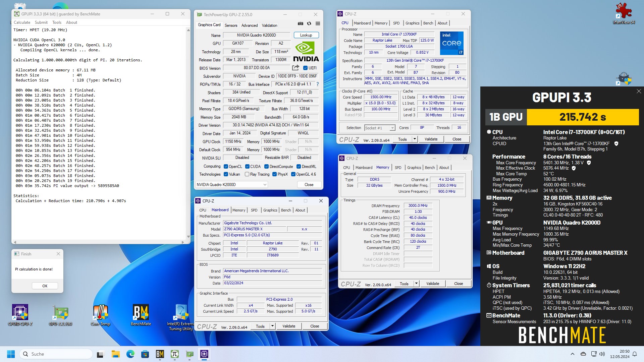
Task: Open SPD tab in CPU-Z Memory window
Action: [398, 168]
